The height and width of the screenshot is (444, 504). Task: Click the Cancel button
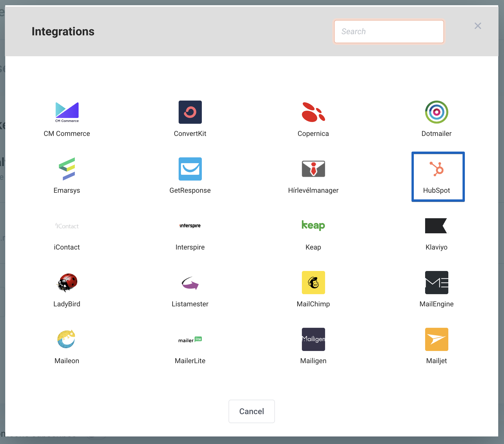[252, 411]
